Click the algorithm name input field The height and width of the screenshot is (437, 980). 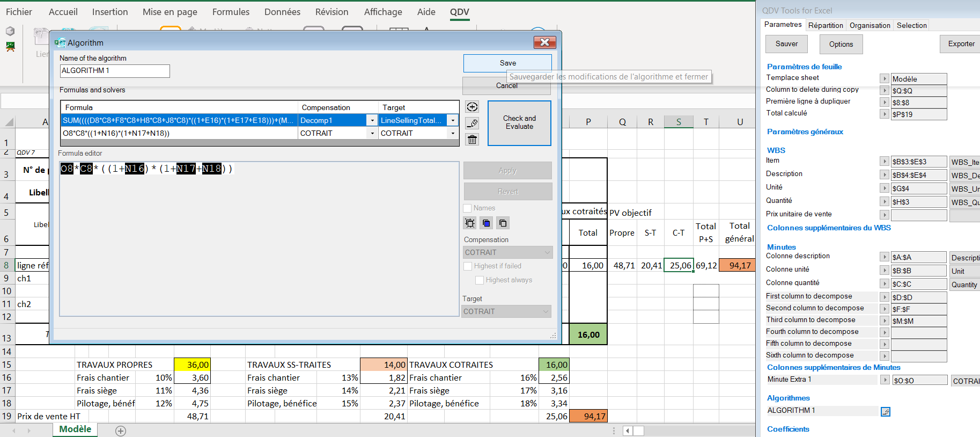point(115,71)
